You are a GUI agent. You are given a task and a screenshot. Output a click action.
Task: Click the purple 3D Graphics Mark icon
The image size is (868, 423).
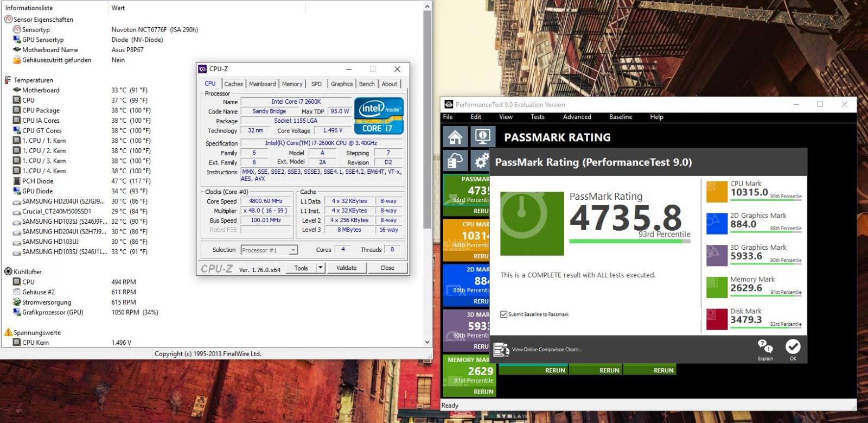pyautogui.click(x=717, y=255)
